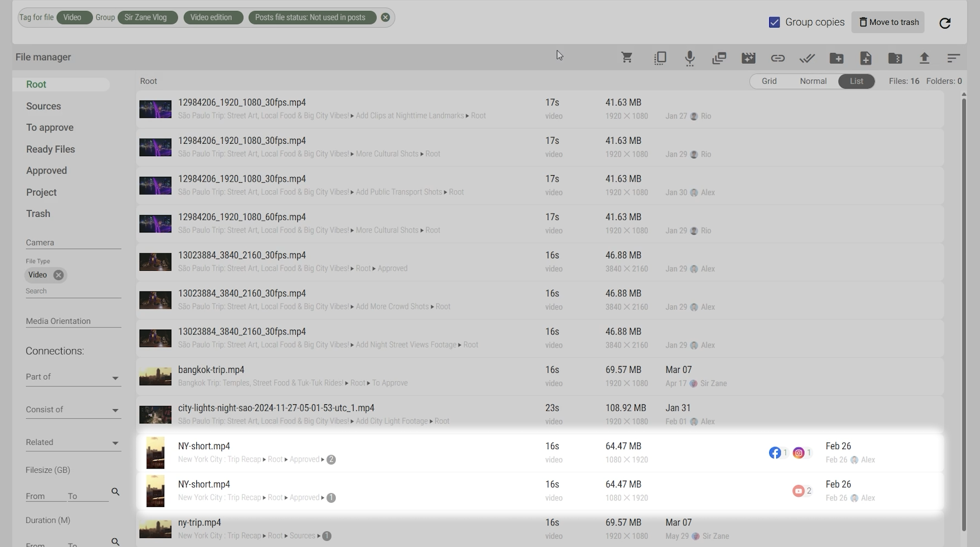Click the link chain icon
980x547 pixels.
[777, 58]
